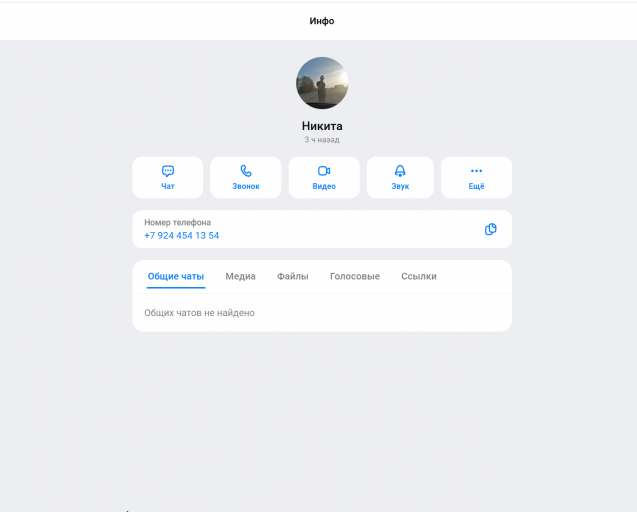Start a video call with Видео button
The width and height of the screenshot is (637, 512).
click(x=324, y=178)
